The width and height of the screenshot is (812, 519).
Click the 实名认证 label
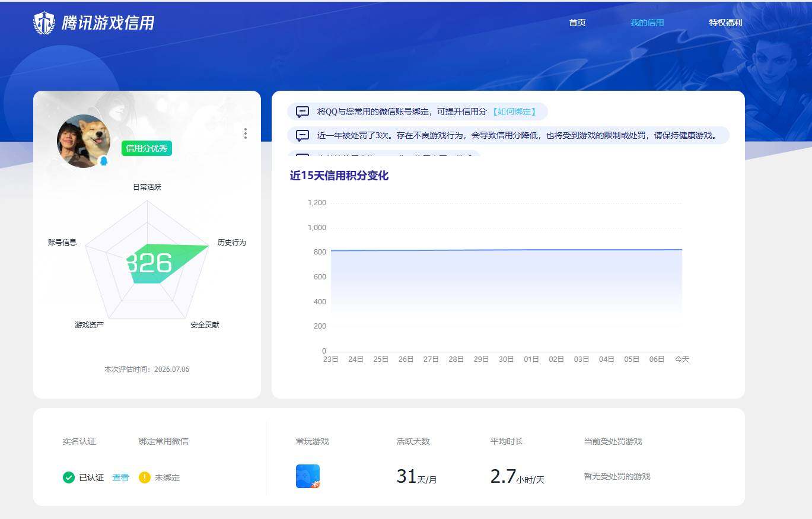pyautogui.click(x=79, y=441)
